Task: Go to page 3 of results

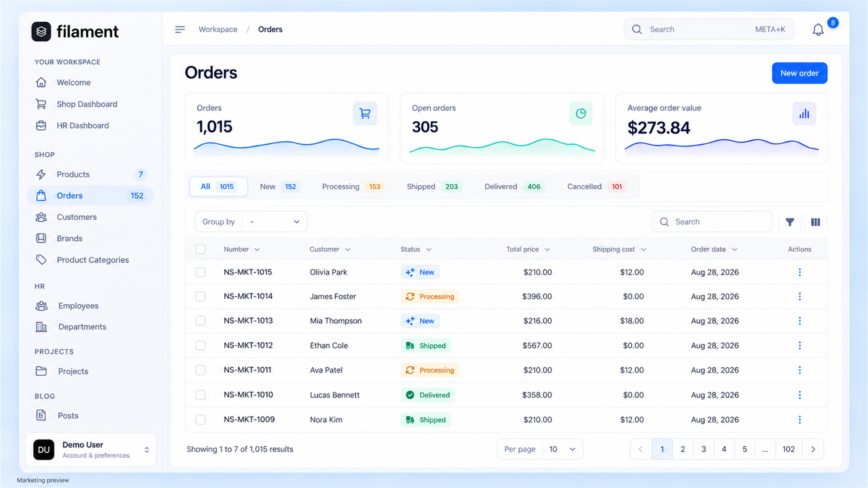Action: [x=704, y=449]
